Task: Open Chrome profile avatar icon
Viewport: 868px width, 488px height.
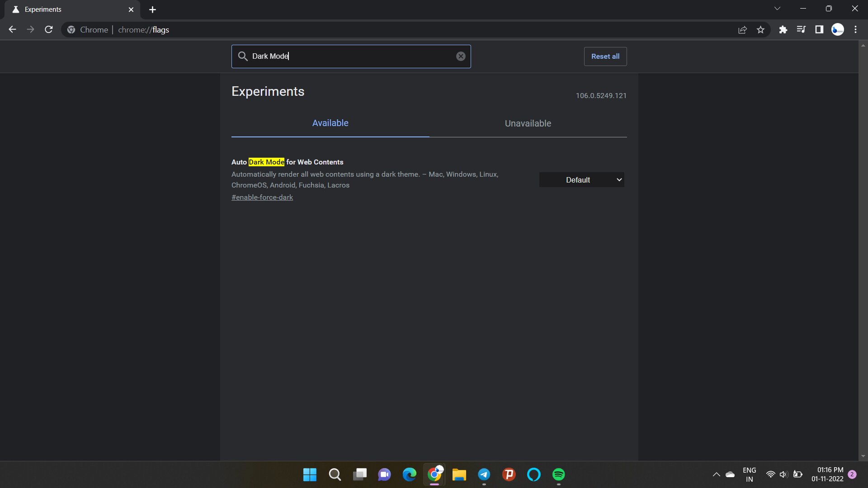Action: [x=838, y=29]
